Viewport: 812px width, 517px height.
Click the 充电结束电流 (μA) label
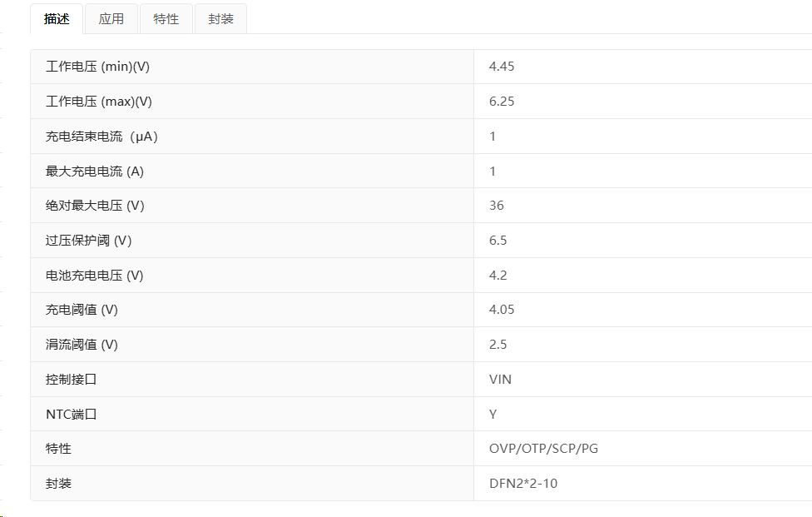101,137
